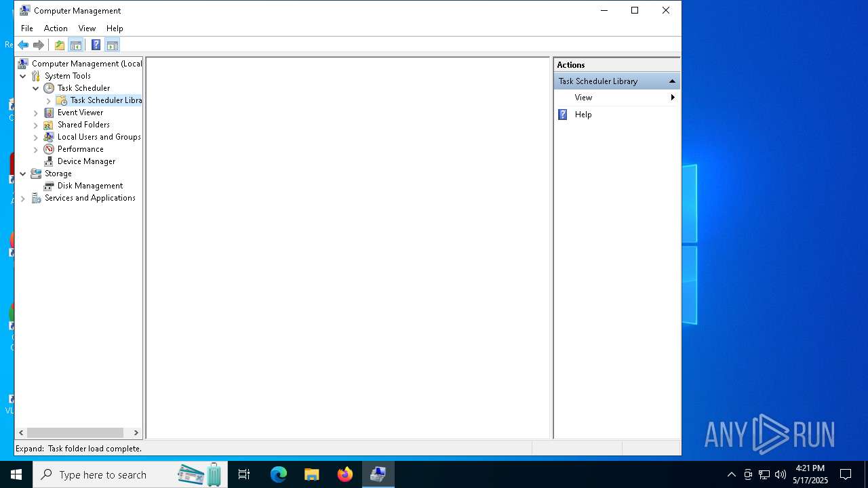868x488 pixels.
Task: Open Microsoft Edge from the taskbar
Action: tap(279, 474)
